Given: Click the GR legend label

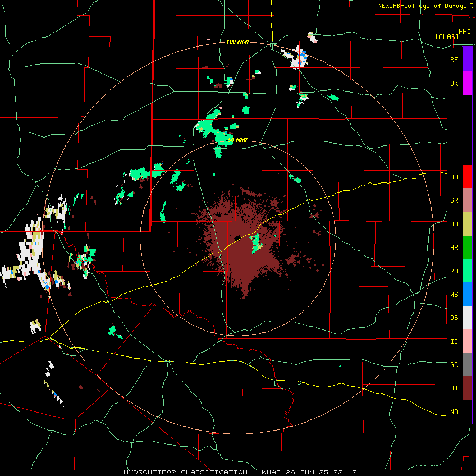Looking at the screenshot, I should click(x=454, y=200).
